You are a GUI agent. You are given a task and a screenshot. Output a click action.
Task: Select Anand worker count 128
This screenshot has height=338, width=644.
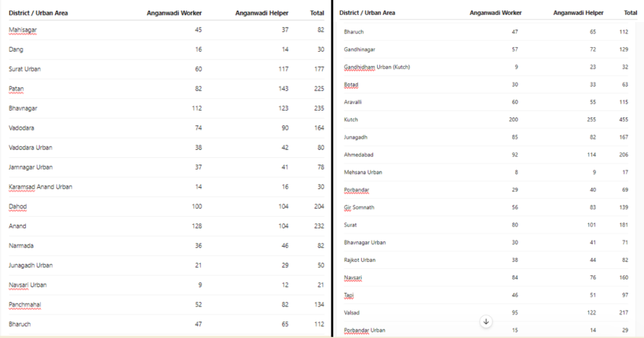[197, 226]
